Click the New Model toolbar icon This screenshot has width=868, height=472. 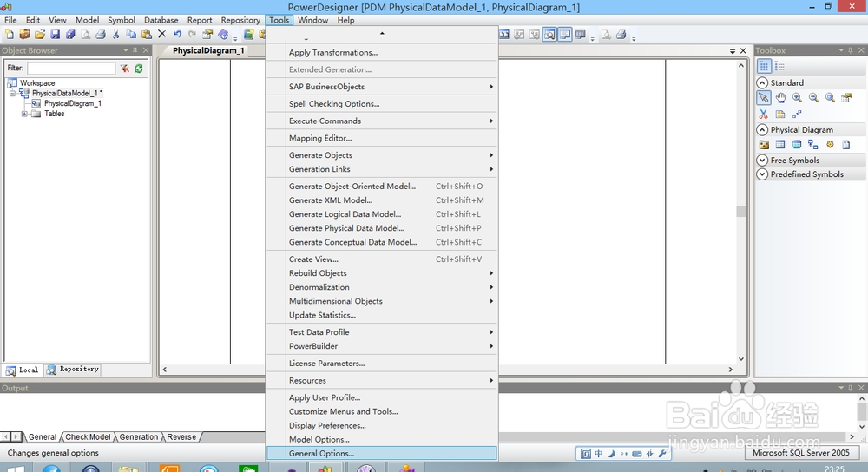click(10, 35)
